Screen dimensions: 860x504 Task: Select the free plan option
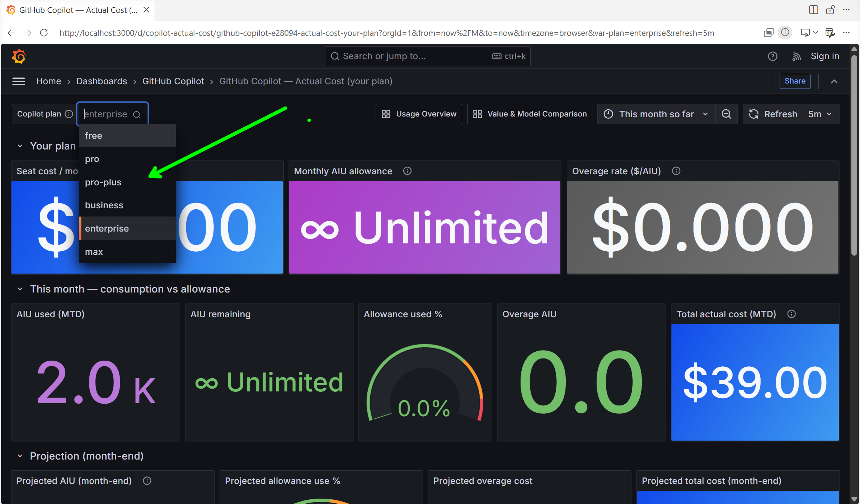click(127, 135)
